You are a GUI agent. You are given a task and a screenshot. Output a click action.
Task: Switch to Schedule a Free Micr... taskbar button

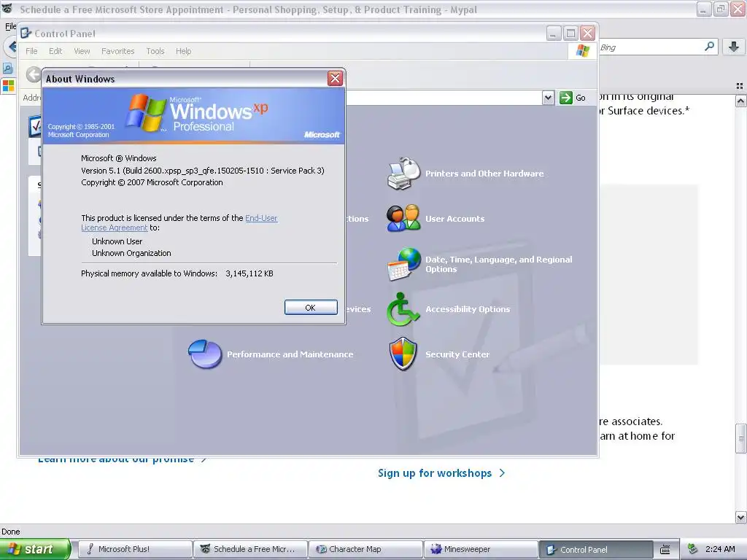pos(251,549)
